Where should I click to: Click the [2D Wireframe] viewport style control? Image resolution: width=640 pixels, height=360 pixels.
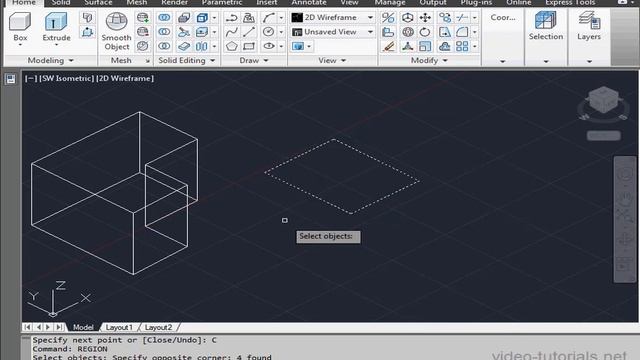coord(125,78)
